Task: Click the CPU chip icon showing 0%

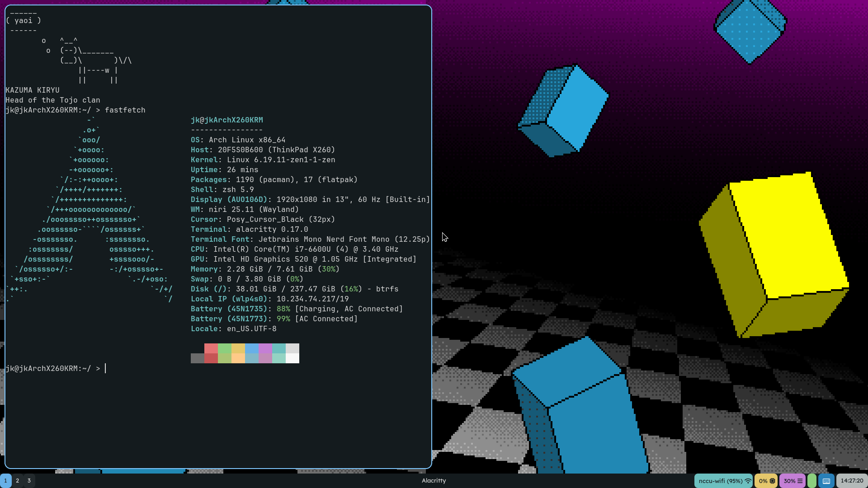Action: click(x=772, y=481)
